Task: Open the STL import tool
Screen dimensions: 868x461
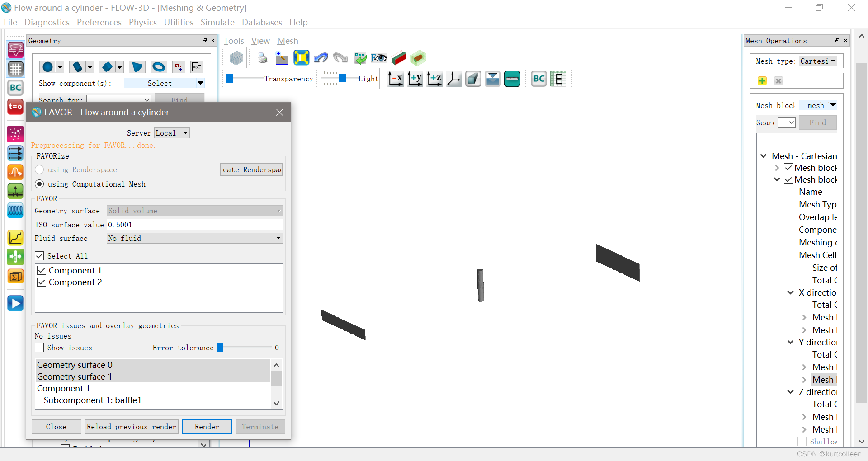Action: 179,66
